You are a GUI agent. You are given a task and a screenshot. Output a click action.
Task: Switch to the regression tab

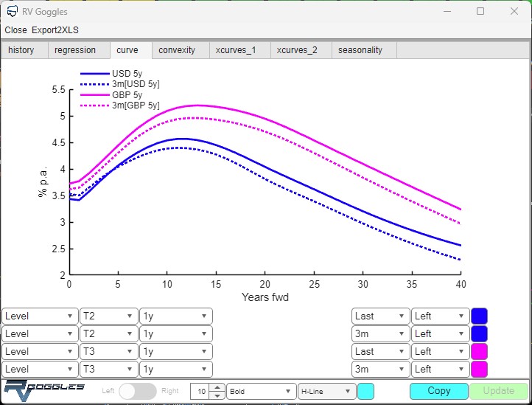point(79,50)
